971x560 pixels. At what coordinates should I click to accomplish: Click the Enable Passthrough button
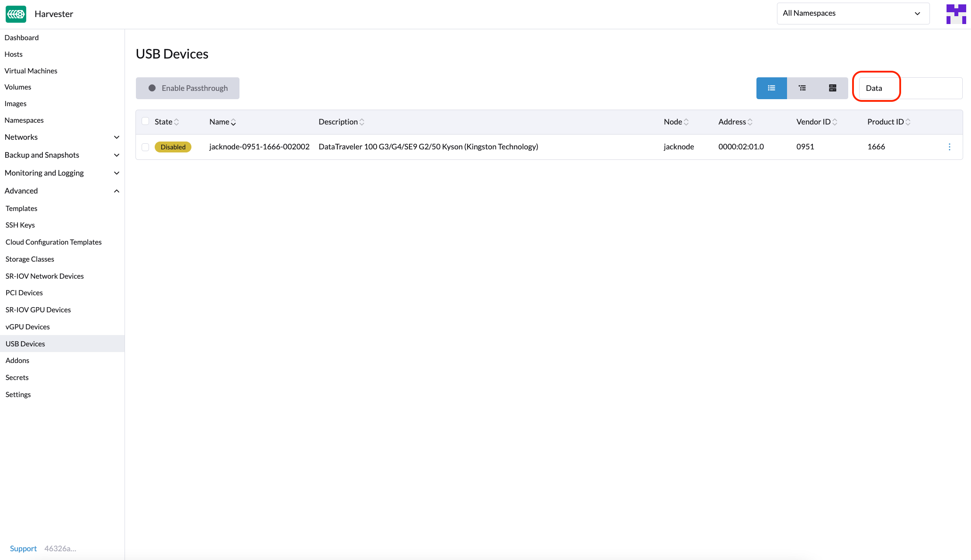pyautogui.click(x=187, y=88)
